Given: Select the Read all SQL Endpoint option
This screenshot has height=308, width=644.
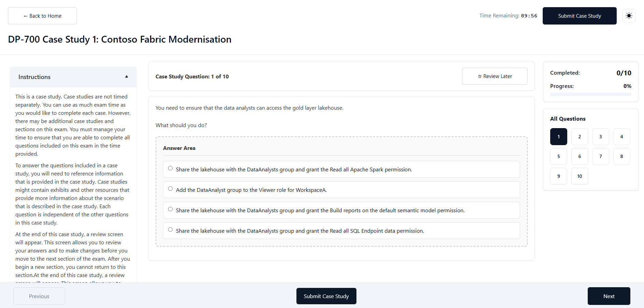Looking at the screenshot, I should coord(341,231).
